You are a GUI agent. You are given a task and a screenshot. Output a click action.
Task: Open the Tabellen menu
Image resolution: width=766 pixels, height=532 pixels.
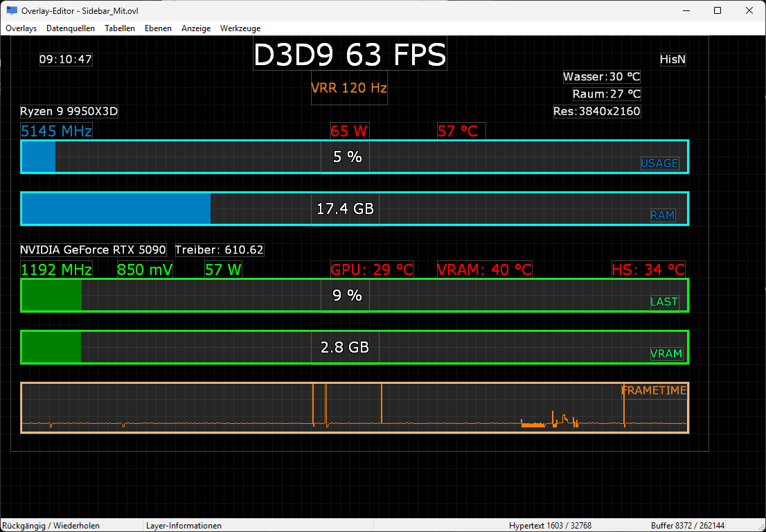120,28
